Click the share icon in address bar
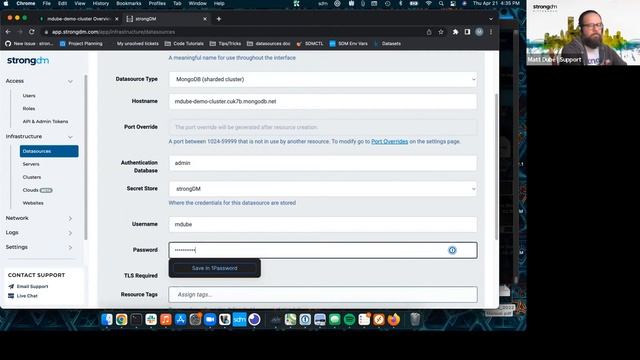640x360 pixels. (429, 32)
